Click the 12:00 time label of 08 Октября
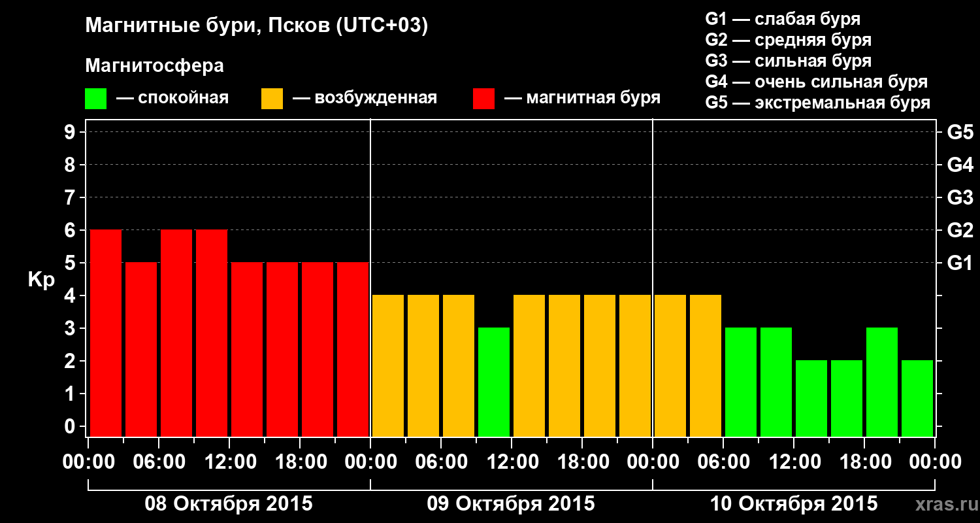980x523 pixels. (x=229, y=462)
